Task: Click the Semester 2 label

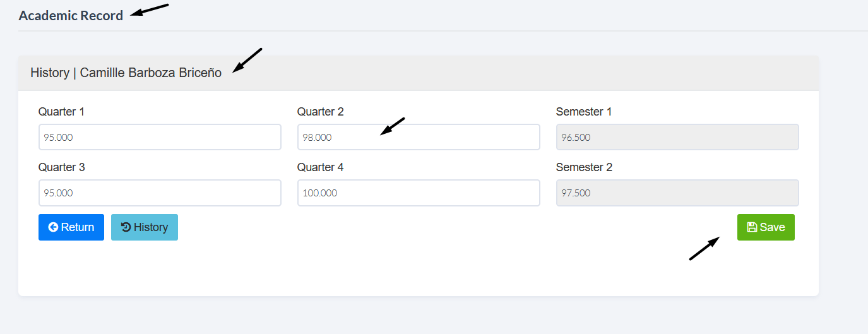Action: coord(584,167)
